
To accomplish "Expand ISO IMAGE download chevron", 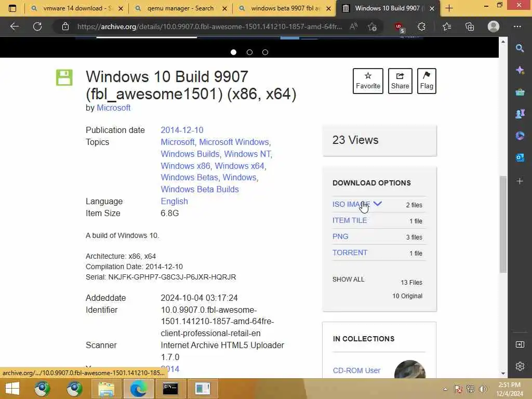I will coord(378,204).
